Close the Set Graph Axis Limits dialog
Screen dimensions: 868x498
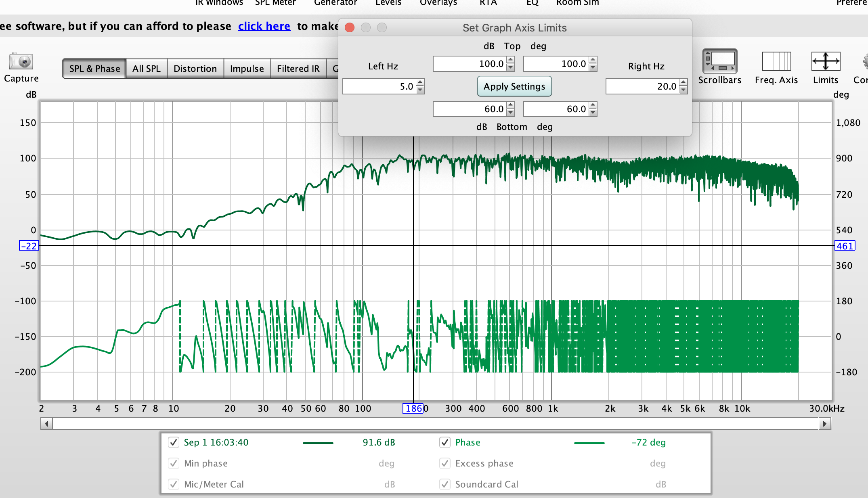pos(350,27)
